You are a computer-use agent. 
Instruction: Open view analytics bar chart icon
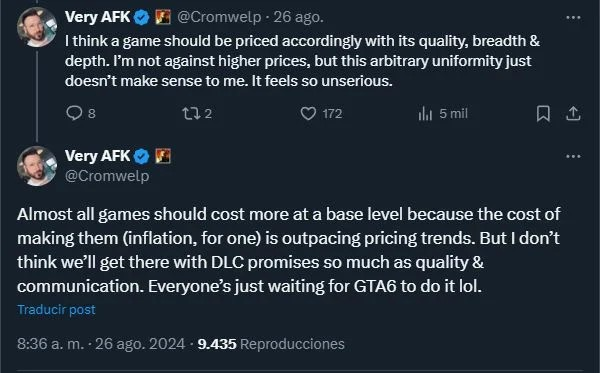point(425,114)
